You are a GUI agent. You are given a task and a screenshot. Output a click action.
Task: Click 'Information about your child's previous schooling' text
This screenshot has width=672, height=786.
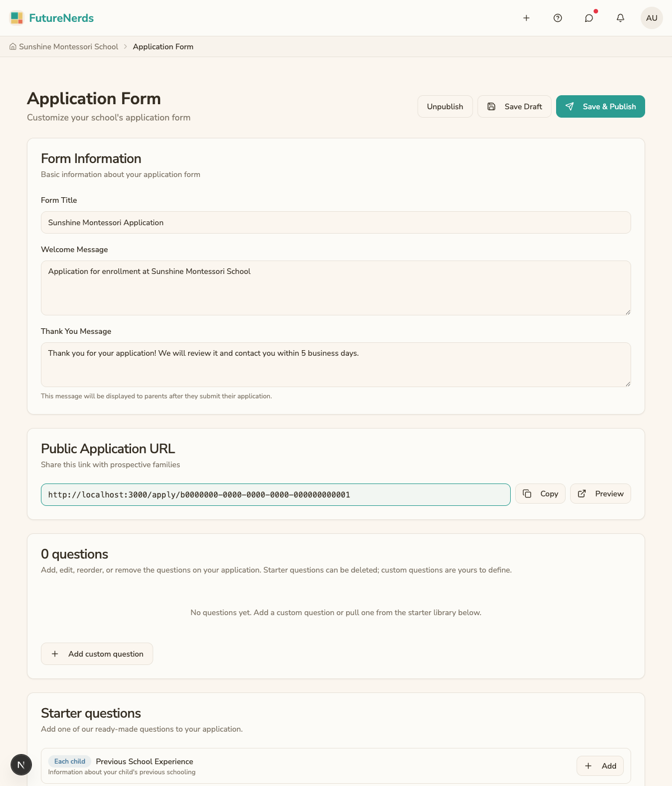tap(122, 772)
